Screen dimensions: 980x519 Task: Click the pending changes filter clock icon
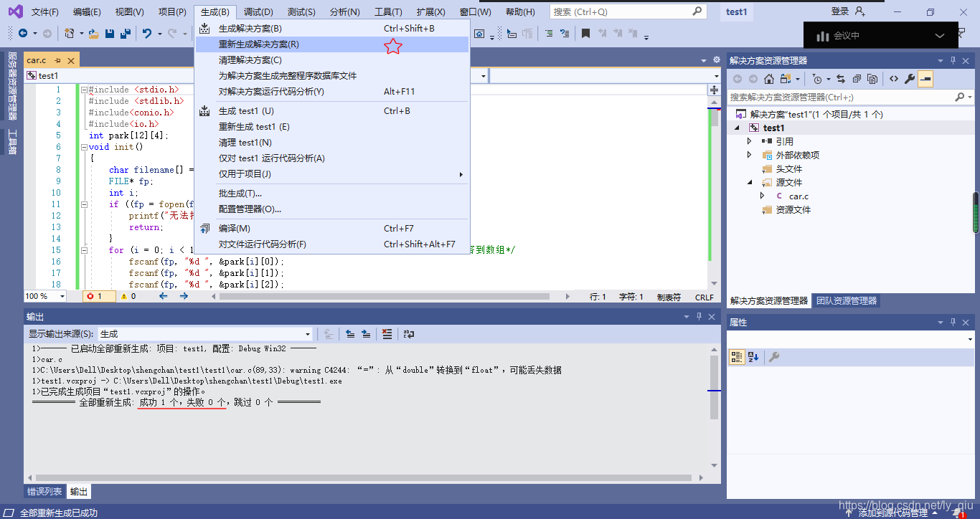click(x=817, y=79)
